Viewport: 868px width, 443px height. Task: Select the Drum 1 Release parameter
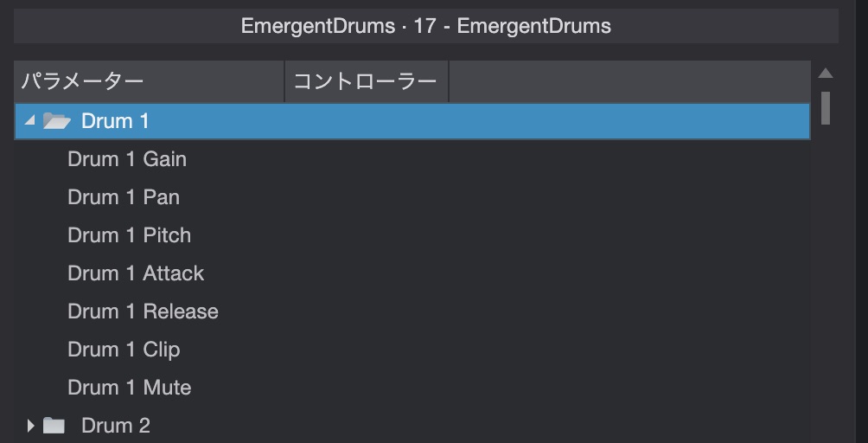[x=143, y=311]
